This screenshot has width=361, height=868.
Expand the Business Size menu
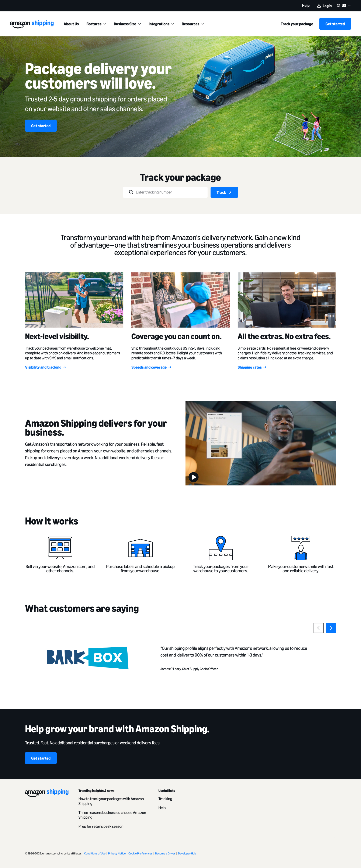click(x=127, y=24)
